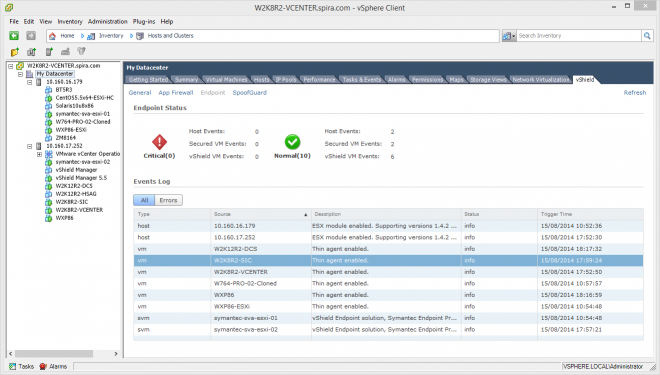Screen dimensions: 660x375
Task: Click the red Critical status icon
Action: 160,142
